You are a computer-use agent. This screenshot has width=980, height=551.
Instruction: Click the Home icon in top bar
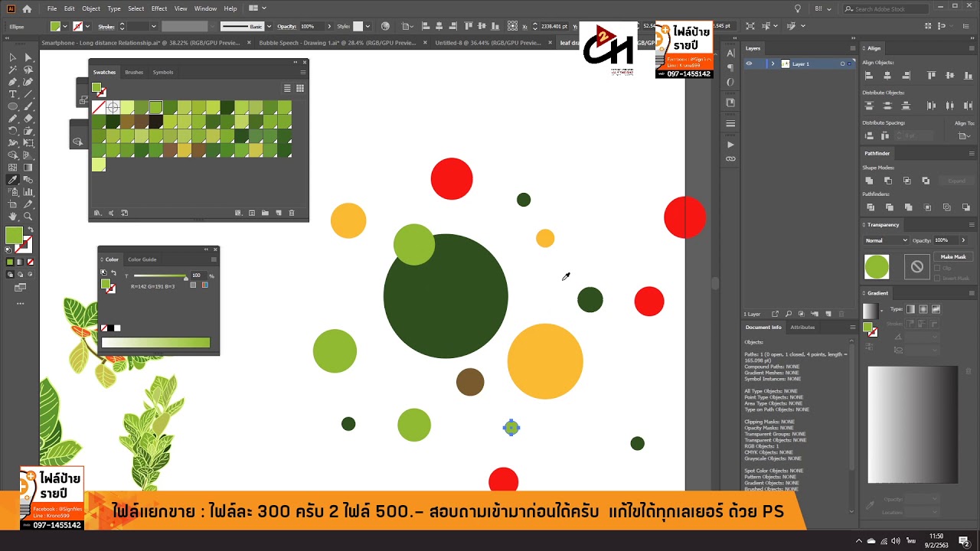pyautogui.click(x=27, y=8)
